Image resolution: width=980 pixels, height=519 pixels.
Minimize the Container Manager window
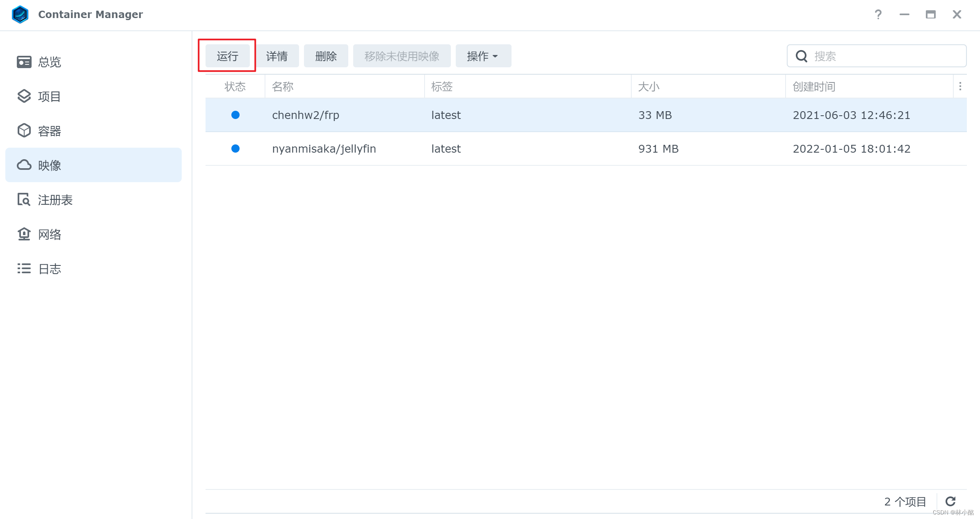tap(905, 14)
